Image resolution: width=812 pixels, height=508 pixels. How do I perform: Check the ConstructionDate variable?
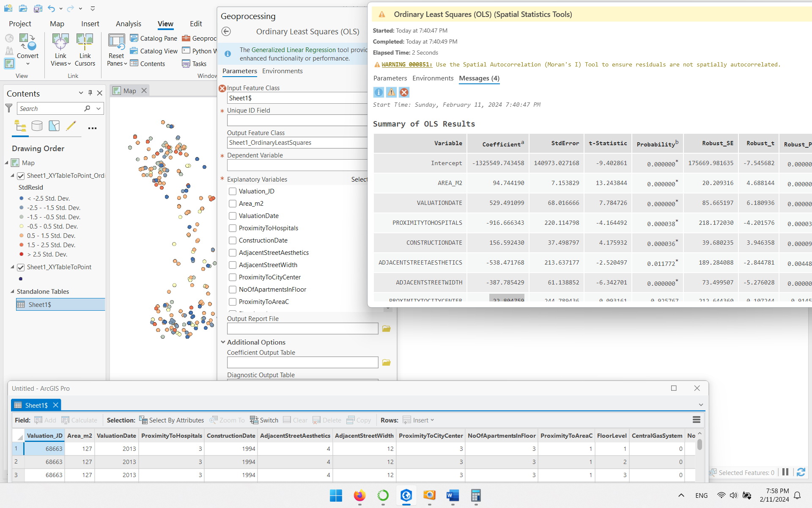(233, 240)
